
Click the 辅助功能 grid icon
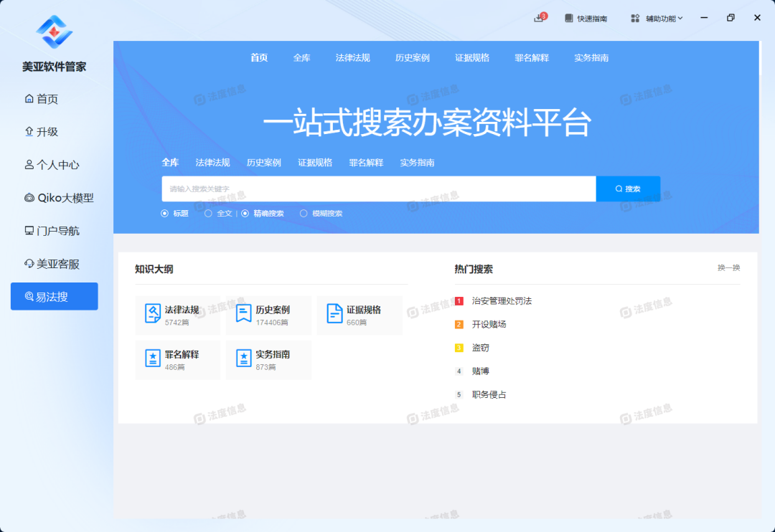[x=635, y=18]
